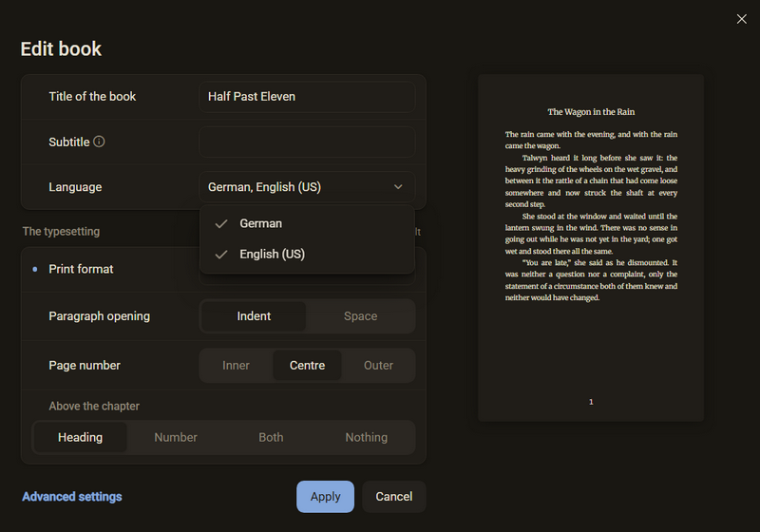This screenshot has height=532, width=760.
Task: Choose Heading above the chapter
Action: tap(81, 437)
